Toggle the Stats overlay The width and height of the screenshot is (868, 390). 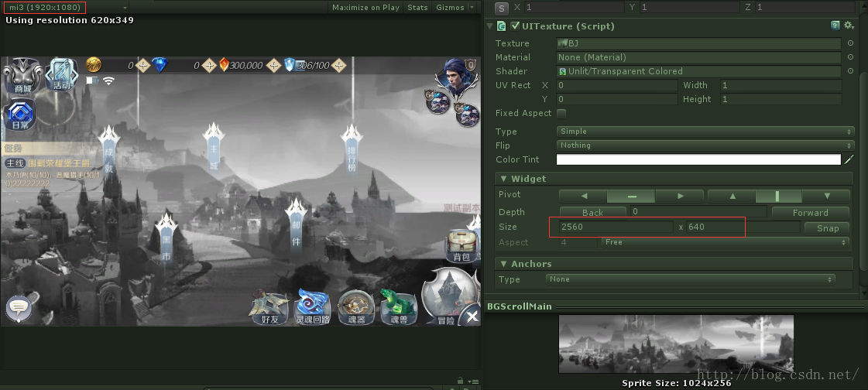417,7
